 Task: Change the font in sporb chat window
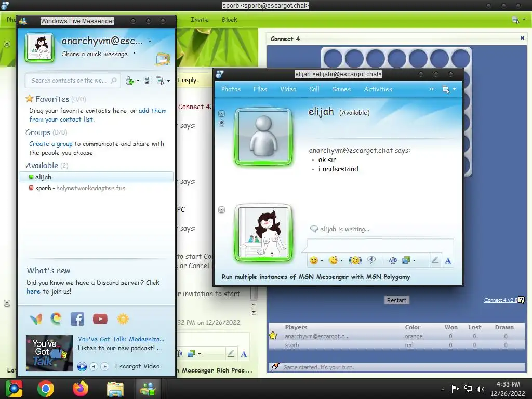[x=244, y=354]
